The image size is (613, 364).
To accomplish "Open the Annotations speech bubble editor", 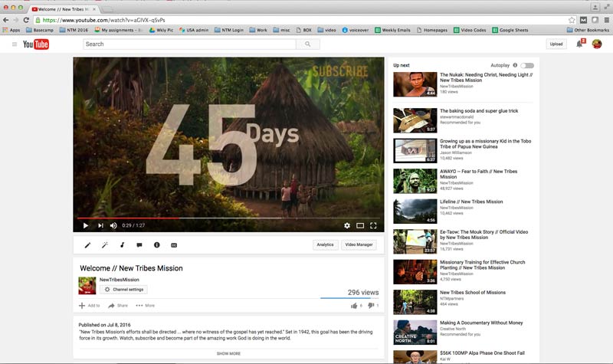I will (139, 245).
